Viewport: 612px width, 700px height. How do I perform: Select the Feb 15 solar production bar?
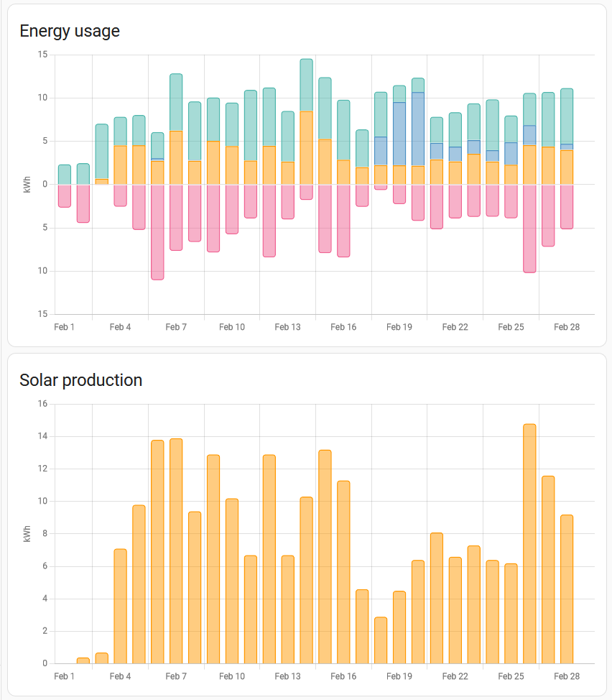(x=325, y=557)
